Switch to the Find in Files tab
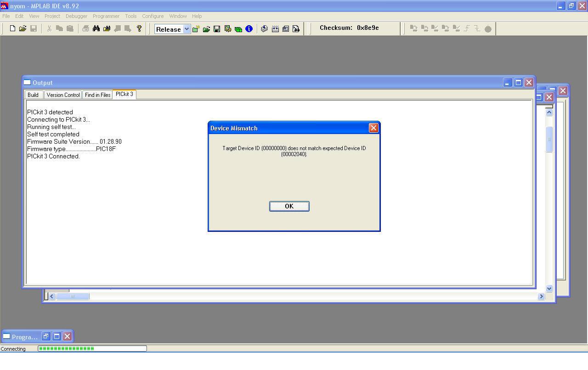The image size is (588, 370). coord(97,95)
